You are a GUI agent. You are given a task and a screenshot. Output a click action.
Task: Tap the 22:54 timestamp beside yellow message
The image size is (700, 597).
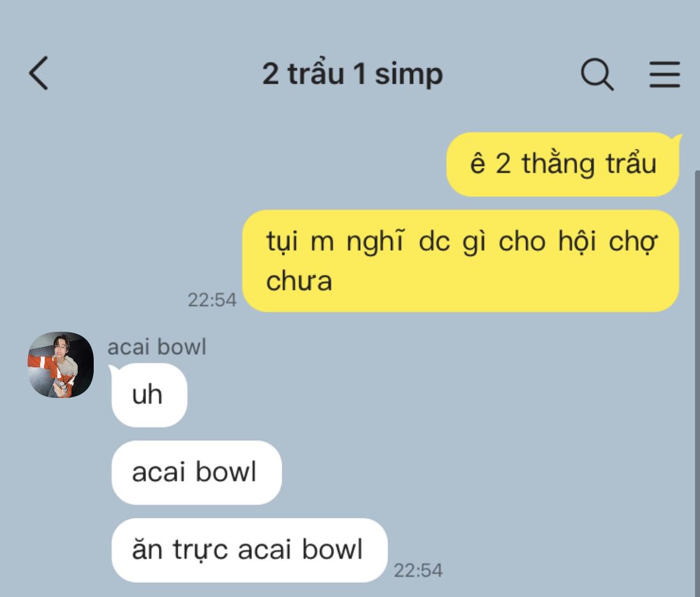click(x=212, y=300)
